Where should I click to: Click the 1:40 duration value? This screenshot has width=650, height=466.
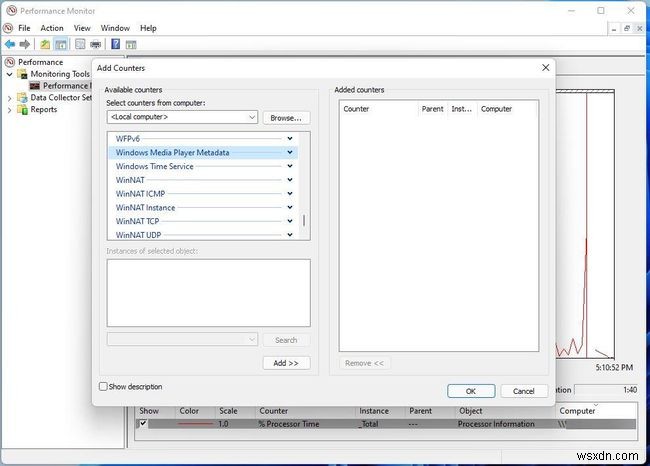point(630,390)
